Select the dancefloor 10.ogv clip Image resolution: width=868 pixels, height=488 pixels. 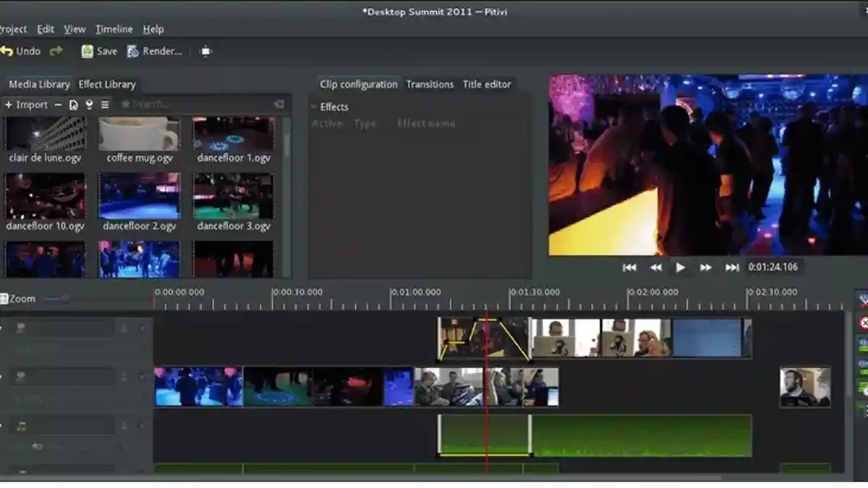[x=45, y=196]
